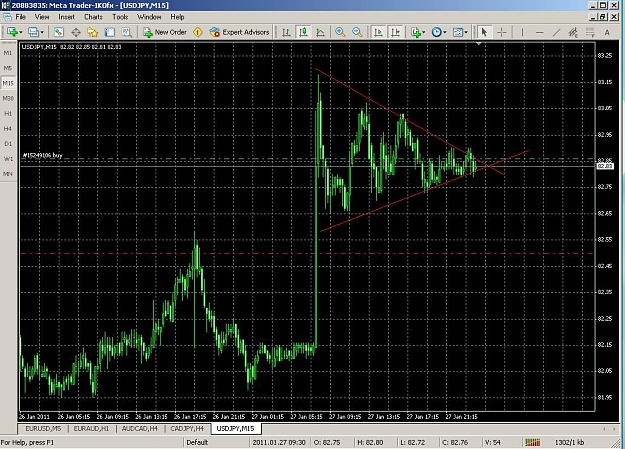Screen dimensions: 625x449
Task: Switch chart to Candlesticks style
Action: 303,32
